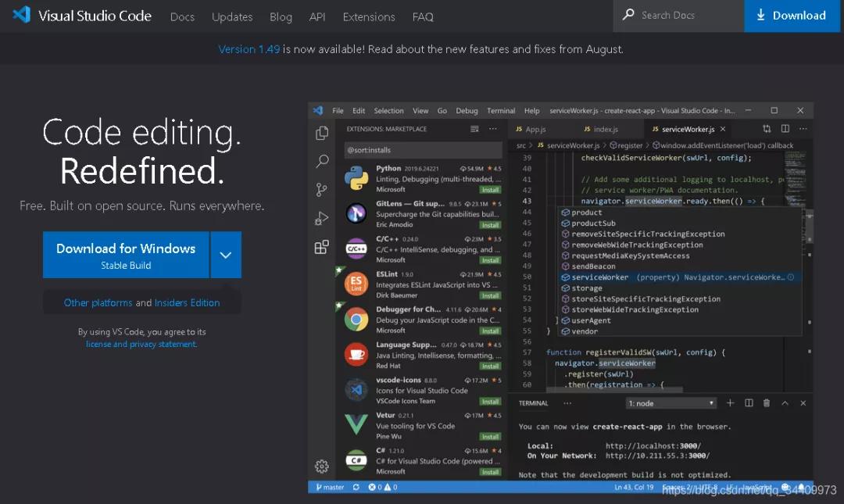The image size is (844, 504).
Task: Install the C/C++ extension
Action: (x=490, y=260)
